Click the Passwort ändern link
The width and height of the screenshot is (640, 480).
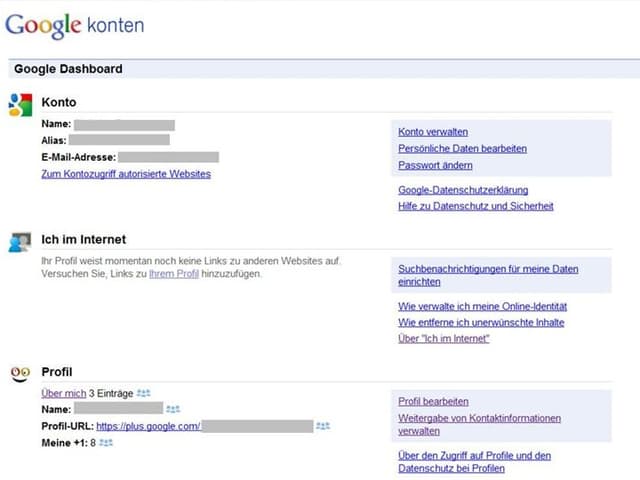click(x=435, y=165)
